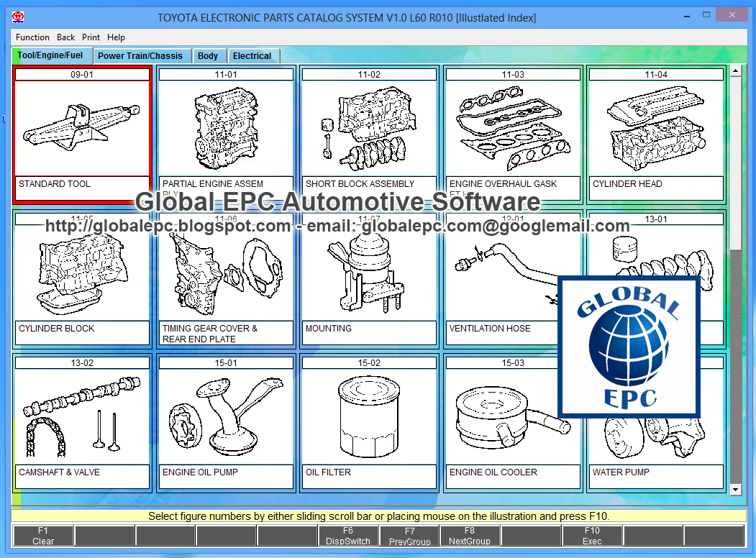Screen dimensions: 756x558
Task: Minimize the parts catalog window
Action: coord(686,17)
